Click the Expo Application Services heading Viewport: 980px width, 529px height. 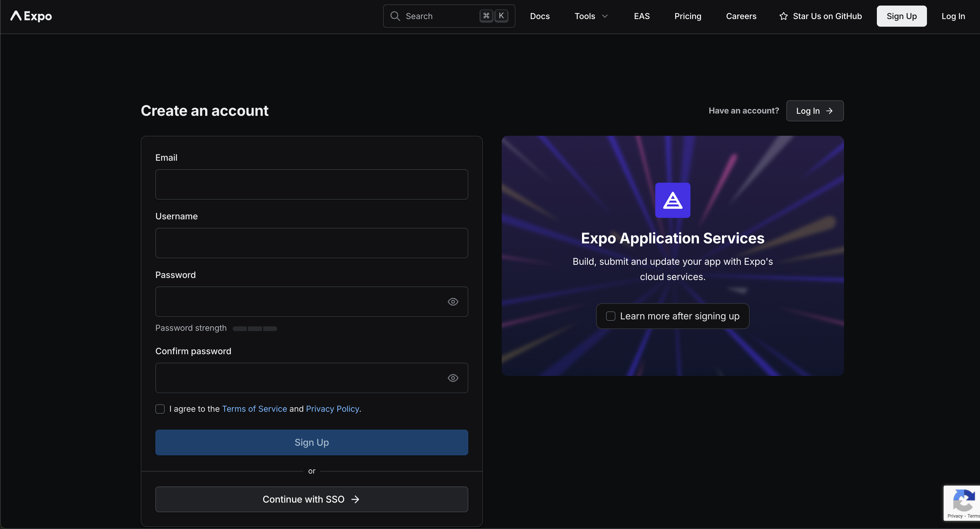click(x=673, y=238)
